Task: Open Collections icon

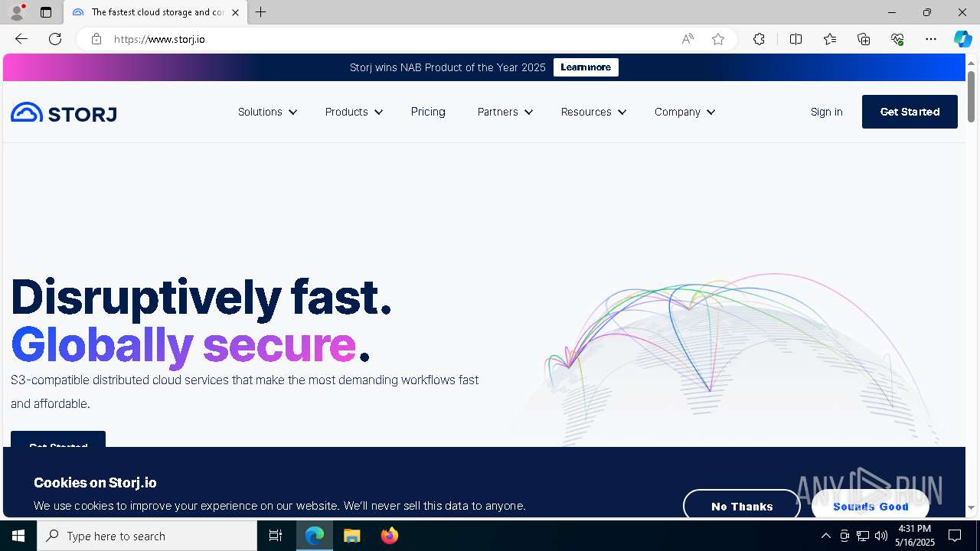Action: (864, 39)
